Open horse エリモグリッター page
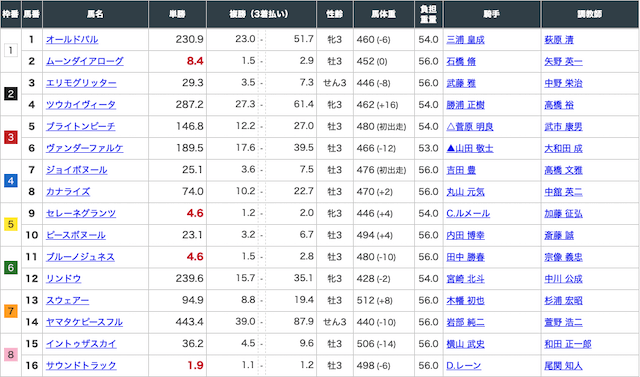This screenshot has width=640, height=377. [x=81, y=83]
